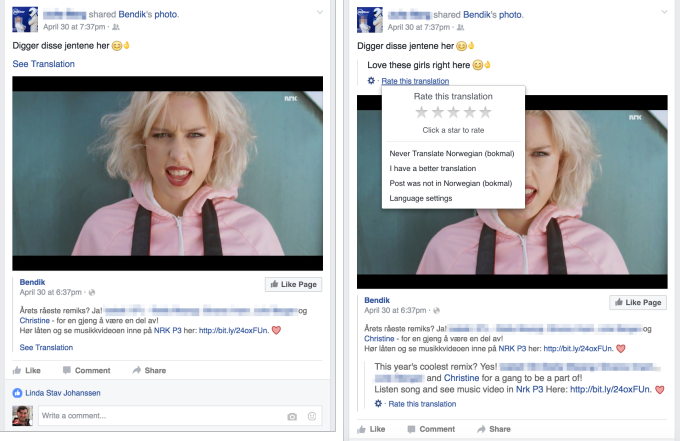Rate translation one star
Screen dimensions: 680x441
pyautogui.click(x=422, y=112)
